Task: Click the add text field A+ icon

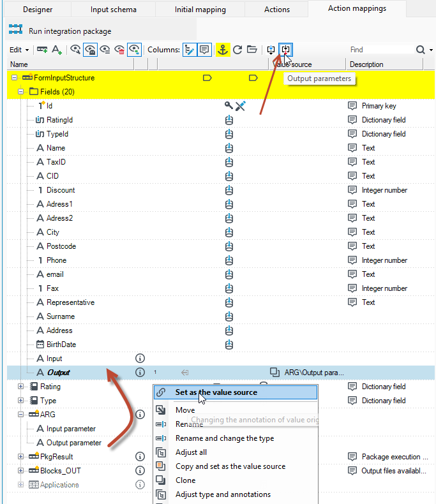Action: point(57,50)
